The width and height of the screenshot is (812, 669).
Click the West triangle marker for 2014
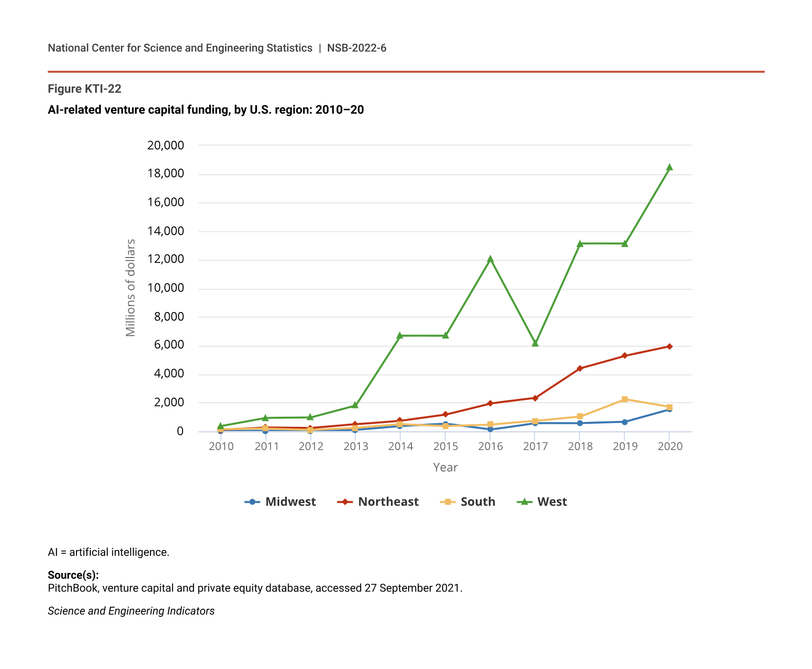400,335
